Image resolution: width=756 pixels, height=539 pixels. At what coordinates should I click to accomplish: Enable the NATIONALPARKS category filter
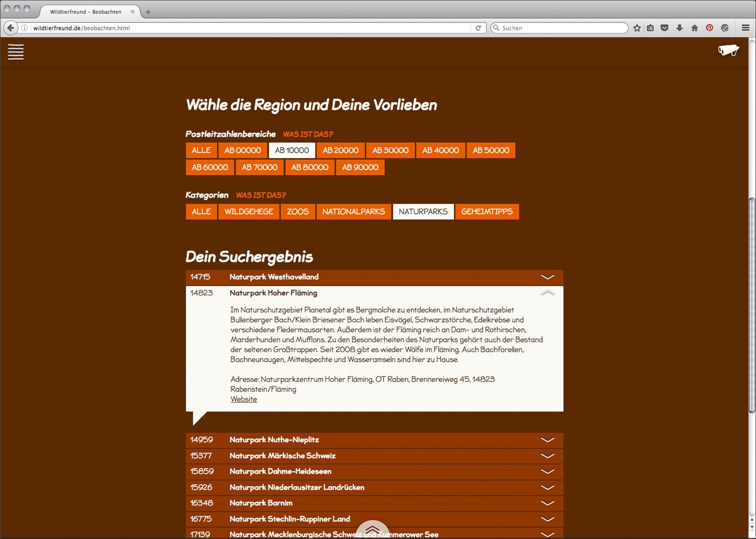pos(353,212)
